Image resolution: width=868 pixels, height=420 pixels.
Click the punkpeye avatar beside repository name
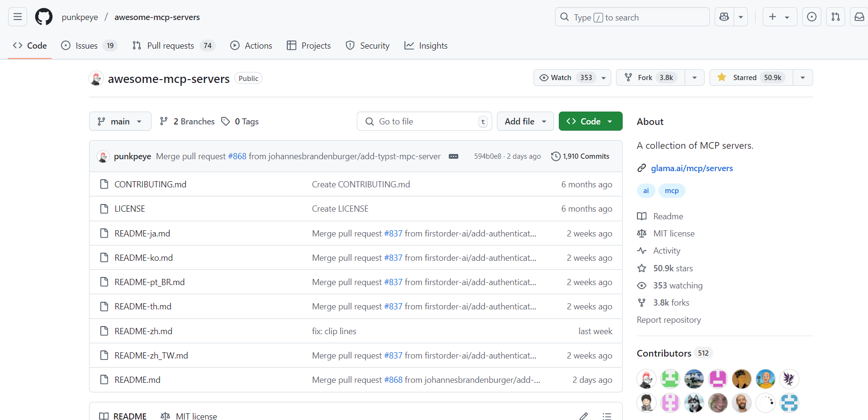click(96, 79)
